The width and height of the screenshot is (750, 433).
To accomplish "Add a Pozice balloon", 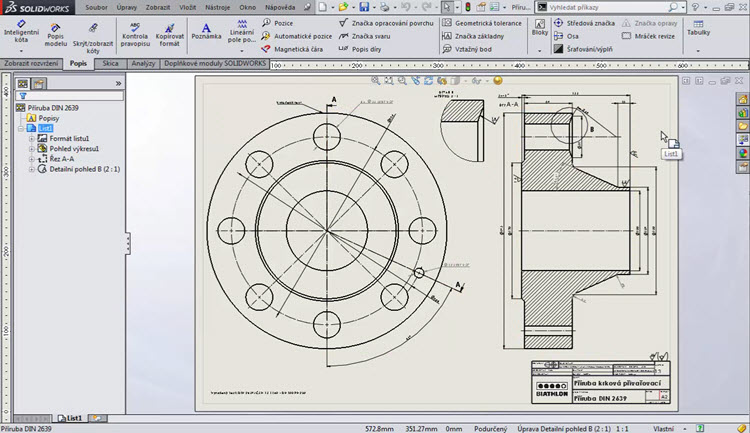I will pos(277,23).
